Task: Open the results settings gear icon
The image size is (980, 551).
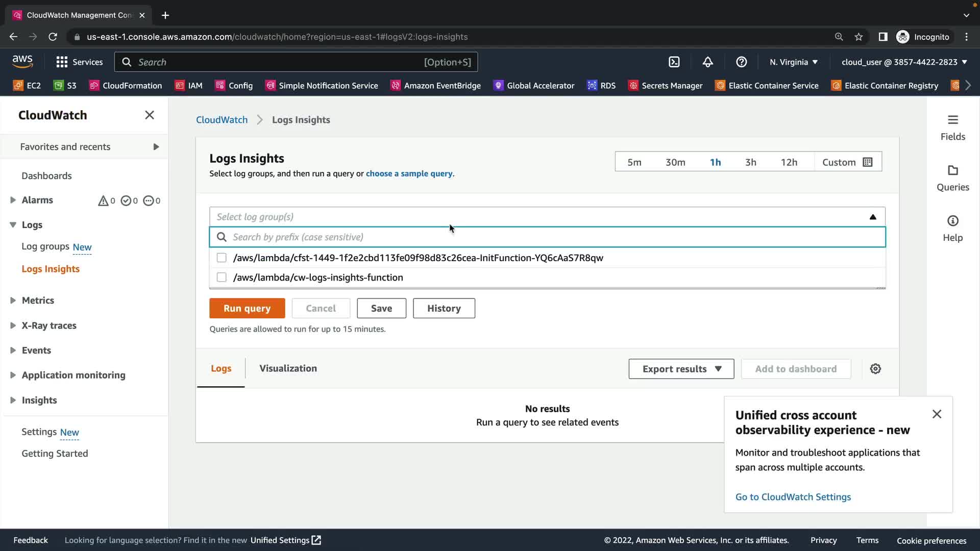Action: pyautogui.click(x=875, y=369)
